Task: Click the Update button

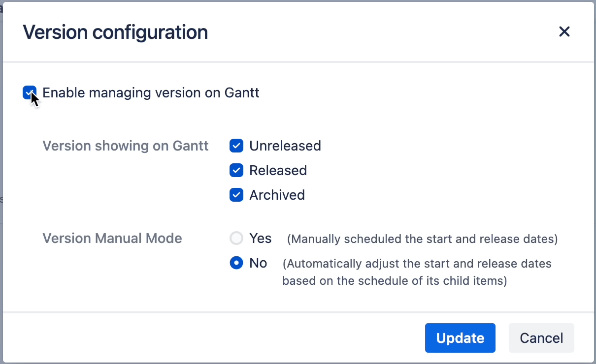Action: click(x=460, y=338)
